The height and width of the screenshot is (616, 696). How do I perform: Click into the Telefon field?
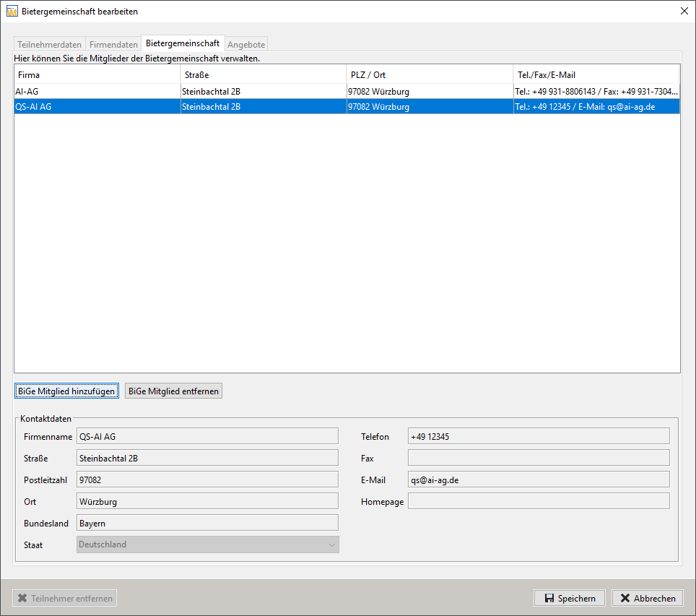[539, 436]
